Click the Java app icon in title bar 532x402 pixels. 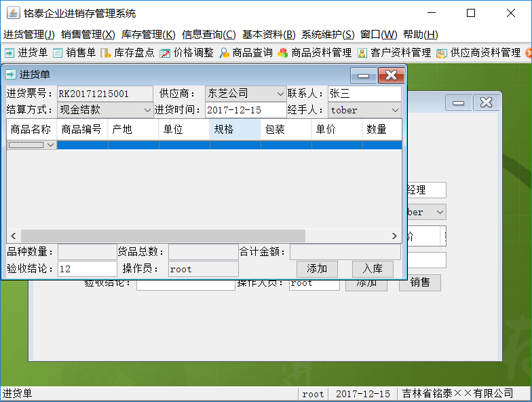click(14, 13)
